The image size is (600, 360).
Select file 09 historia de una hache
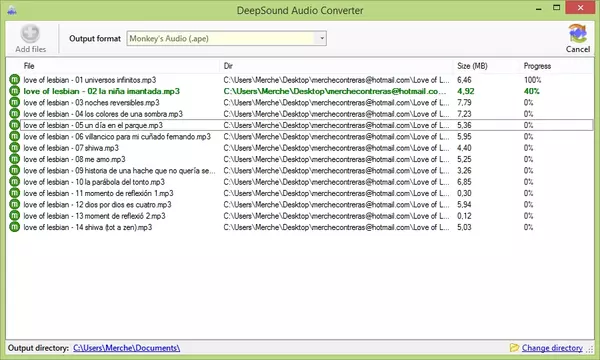click(119, 170)
